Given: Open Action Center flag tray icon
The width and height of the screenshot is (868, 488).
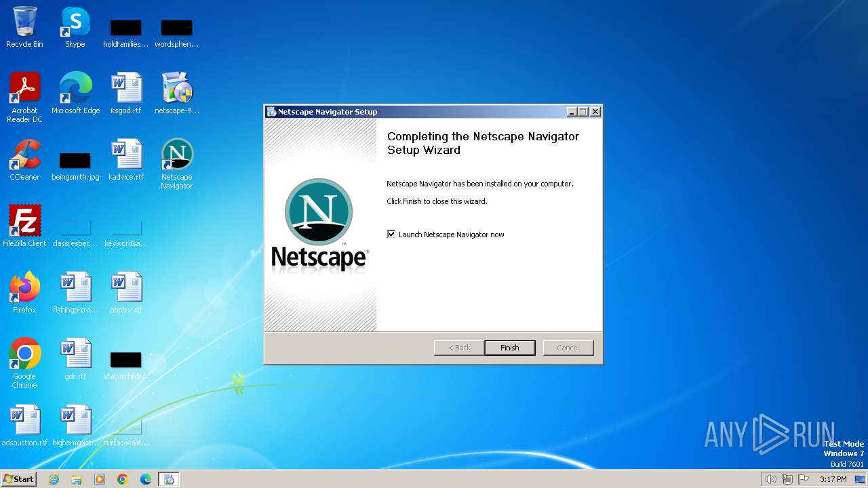Looking at the screenshot, I should 804,479.
